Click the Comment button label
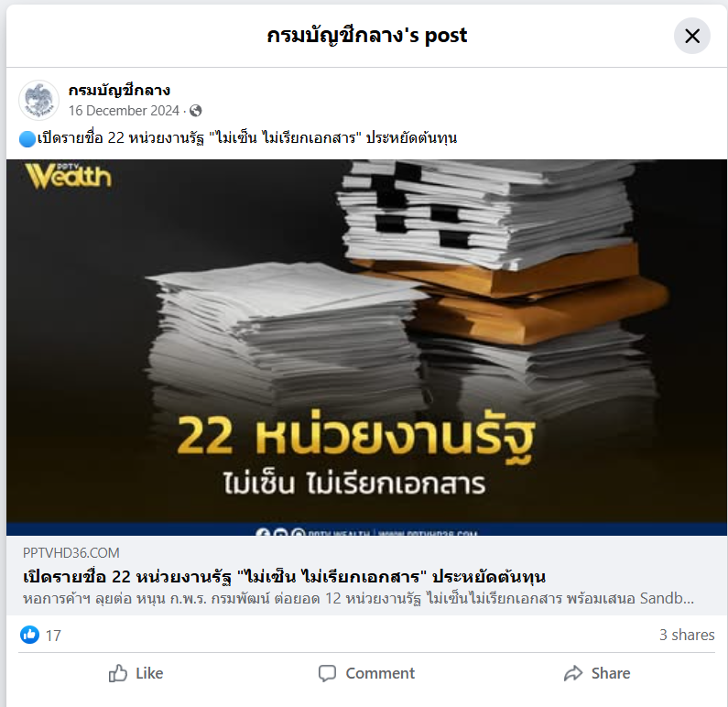 pos(380,673)
